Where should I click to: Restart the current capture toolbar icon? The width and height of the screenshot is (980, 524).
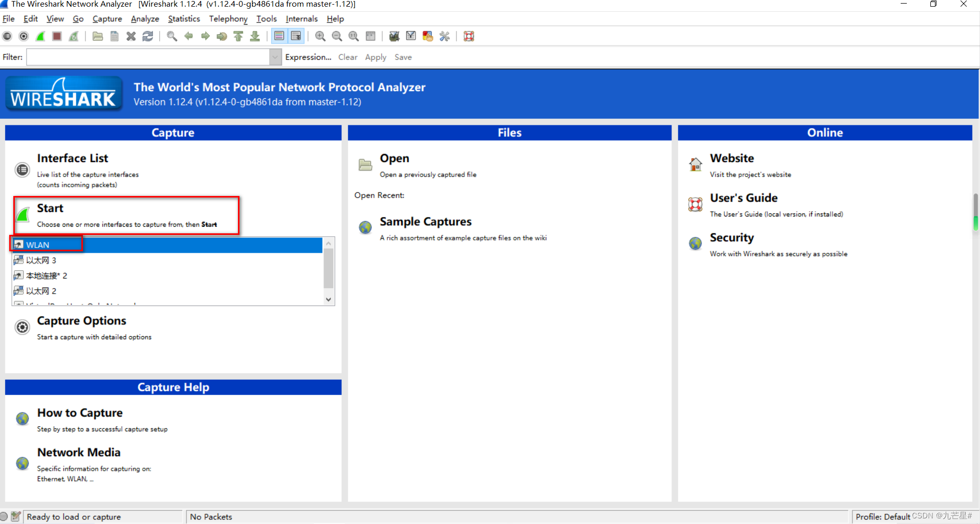click(x=74, y=36)
